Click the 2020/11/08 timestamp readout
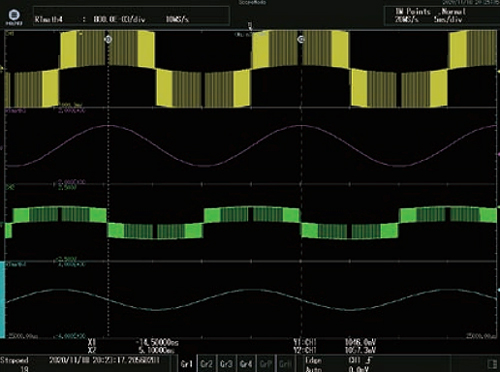Image resolution: width=500 pixels, height=372 pixels. pyautogui.click(x=104, y=360)
